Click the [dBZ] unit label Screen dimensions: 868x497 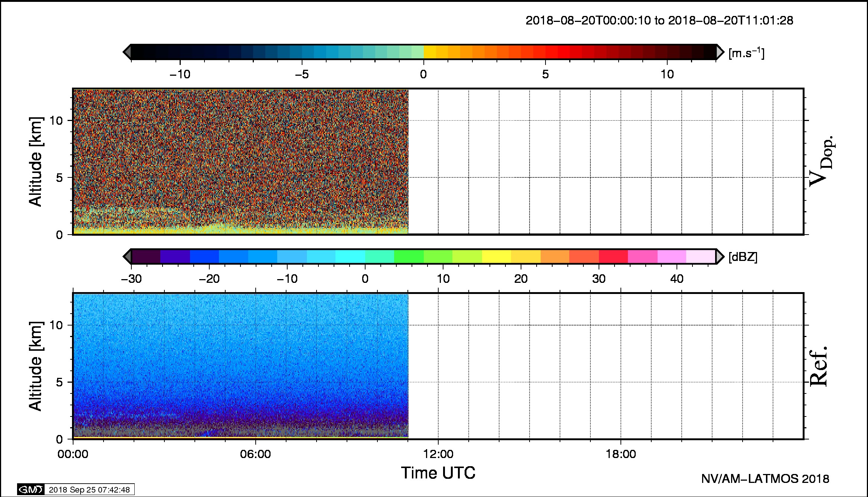pos(743,257)
